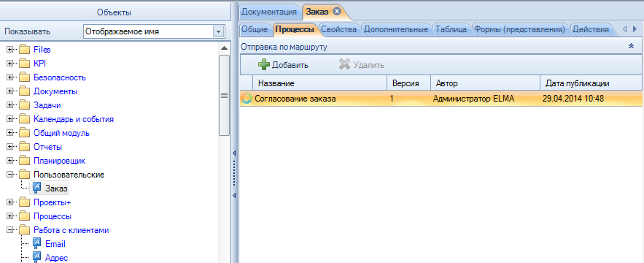Sort by the Версия column header

click(408, 83)
